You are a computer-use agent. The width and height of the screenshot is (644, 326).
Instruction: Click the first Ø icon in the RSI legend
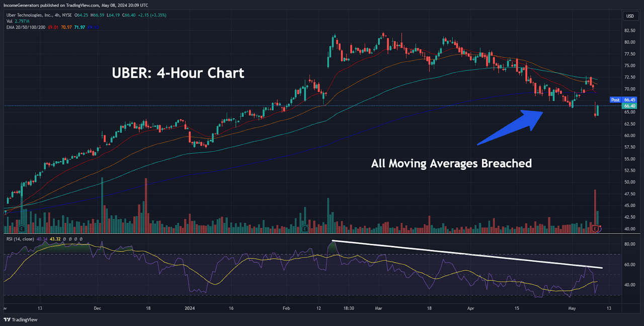click(64, 239)
